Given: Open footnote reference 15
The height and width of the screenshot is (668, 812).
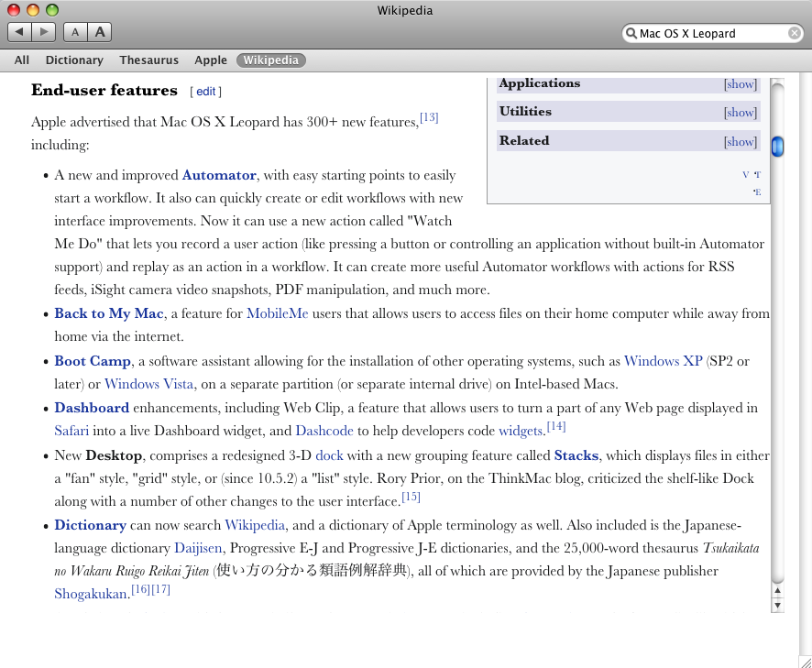Looking at the screenshot, I should coord(411,497).
